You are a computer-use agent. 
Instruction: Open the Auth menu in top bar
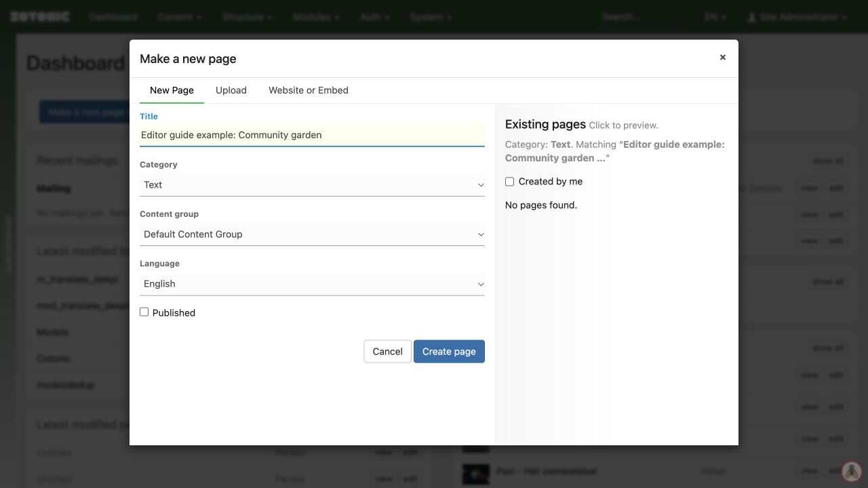(x=374, y=17)
